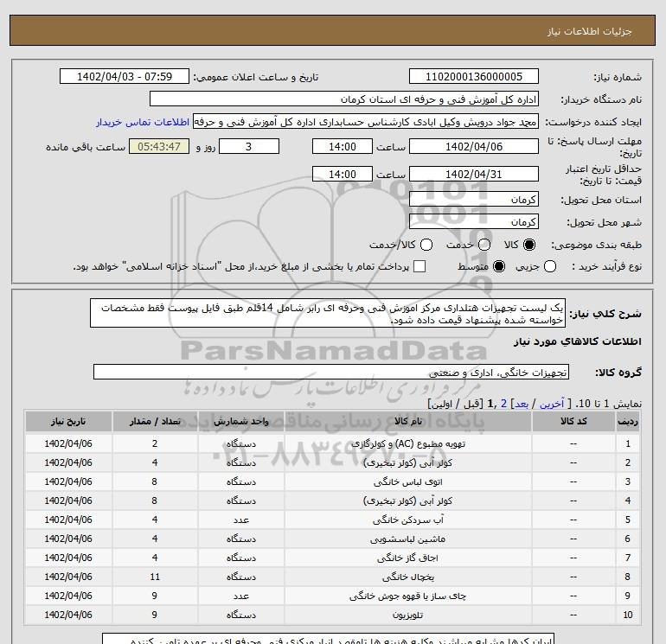666x644 pixels.
Task: Click the جزئیات اطلاعات نیاز header title
Action: click(589, 31)
